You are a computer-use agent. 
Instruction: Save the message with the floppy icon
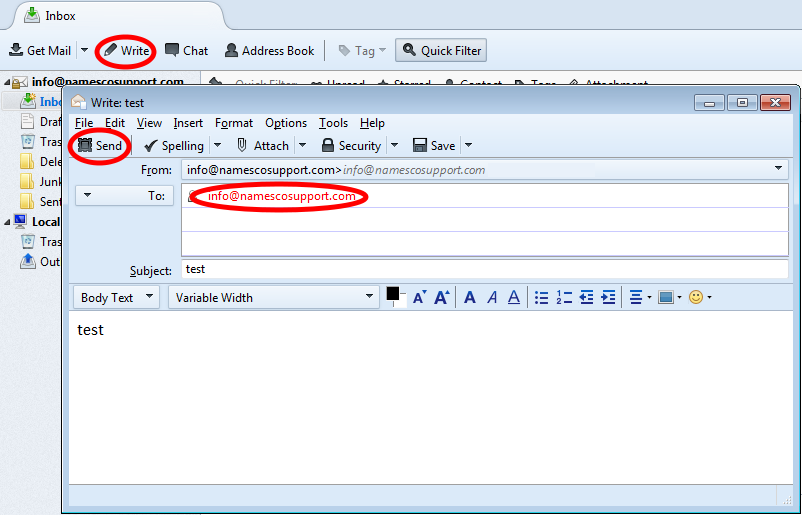point(434,146)
